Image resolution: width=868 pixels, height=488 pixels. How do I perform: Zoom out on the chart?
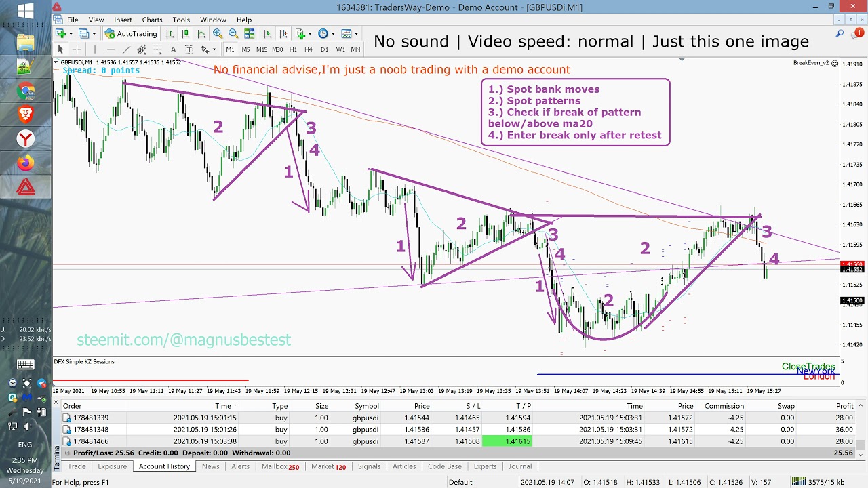pos(233,33)
